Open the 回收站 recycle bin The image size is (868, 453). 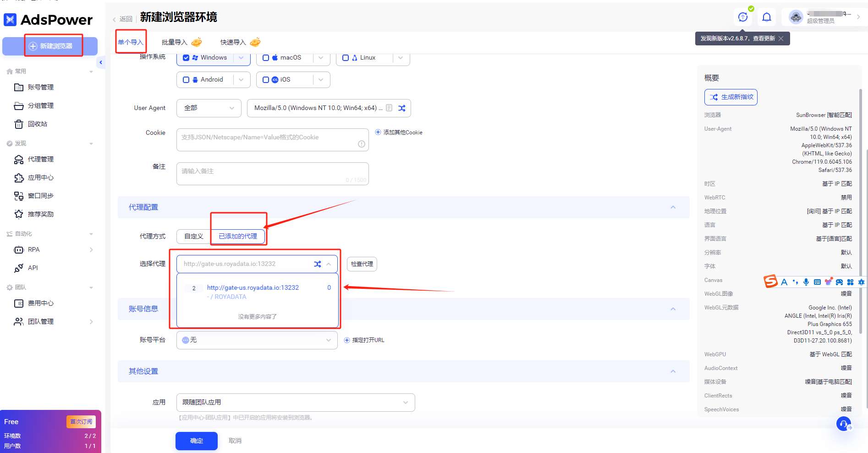click(x=37, y=124)
